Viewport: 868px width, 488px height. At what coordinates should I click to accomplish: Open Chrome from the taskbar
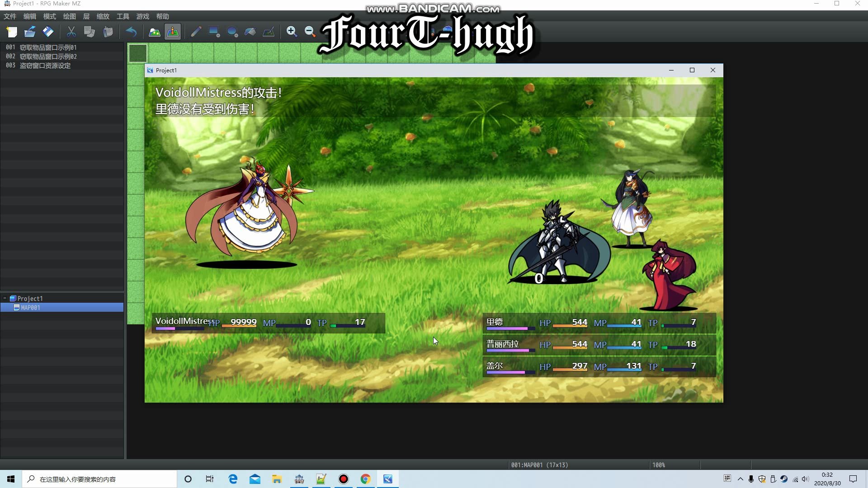[365, 479]
